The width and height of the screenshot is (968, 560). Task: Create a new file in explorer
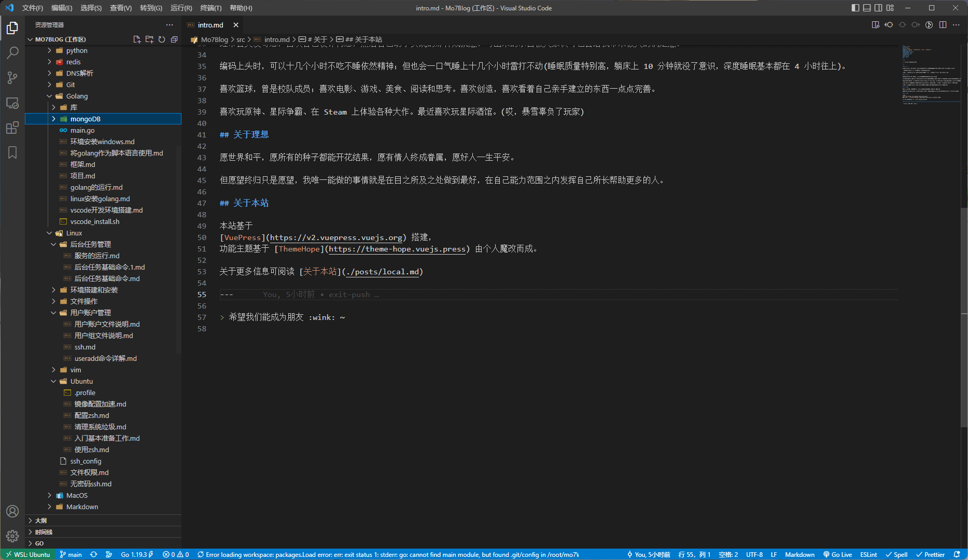137,39
